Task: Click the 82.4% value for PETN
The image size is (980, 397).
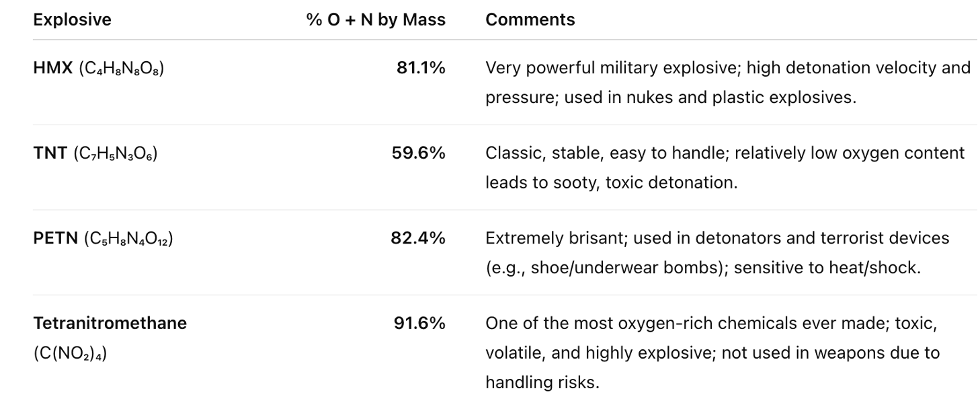Action: point(417,238)
